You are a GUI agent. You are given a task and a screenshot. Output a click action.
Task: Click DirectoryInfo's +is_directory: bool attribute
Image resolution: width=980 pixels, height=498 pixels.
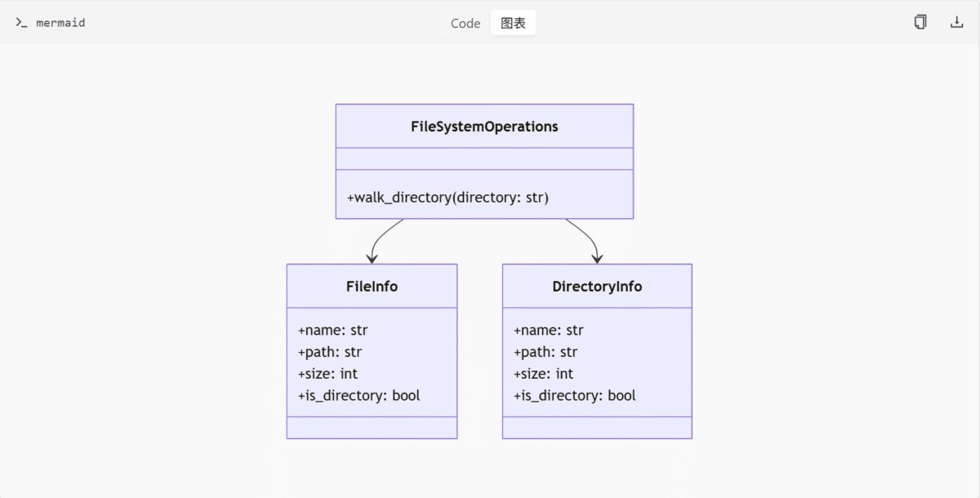tap(574, 396)
